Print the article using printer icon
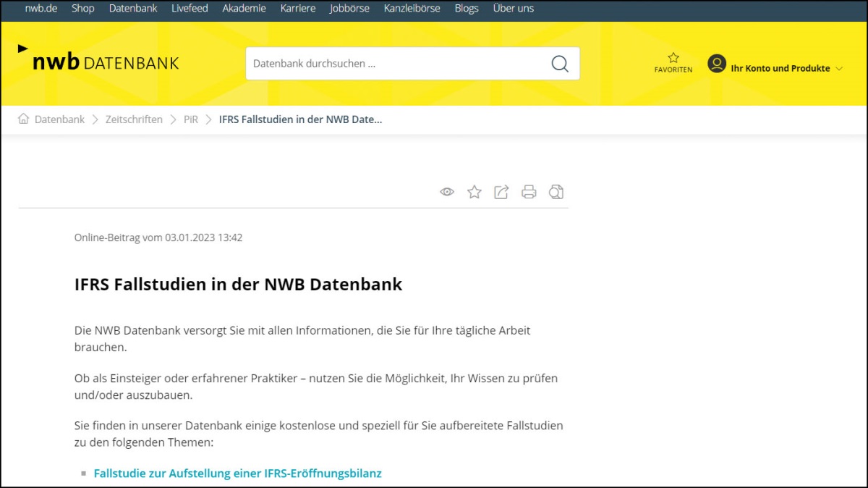 coord(529,192)
